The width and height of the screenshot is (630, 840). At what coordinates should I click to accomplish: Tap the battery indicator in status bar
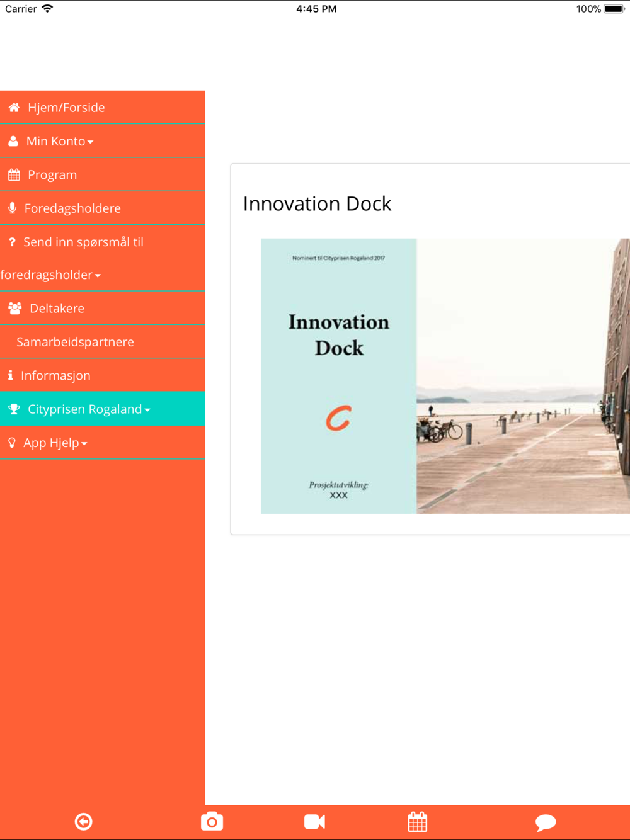coord(614,9)
